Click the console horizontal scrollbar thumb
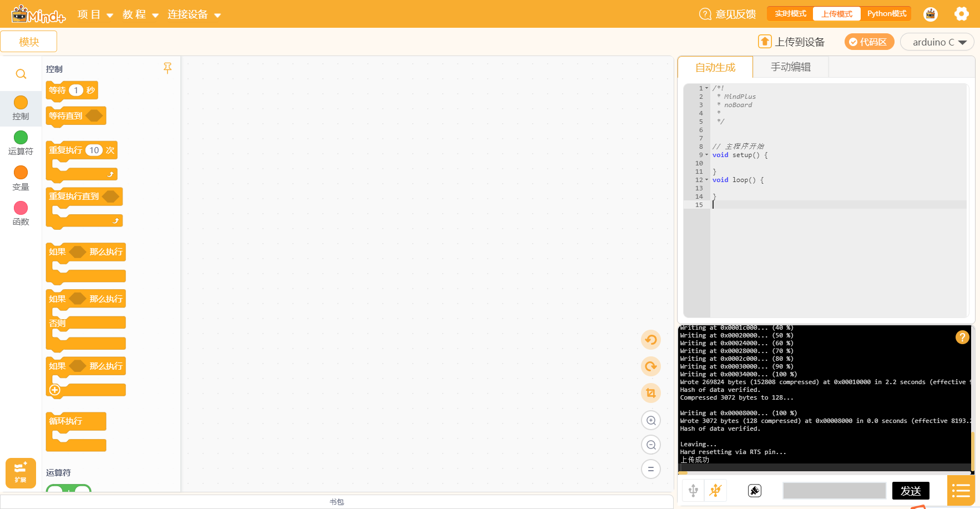 683,473
